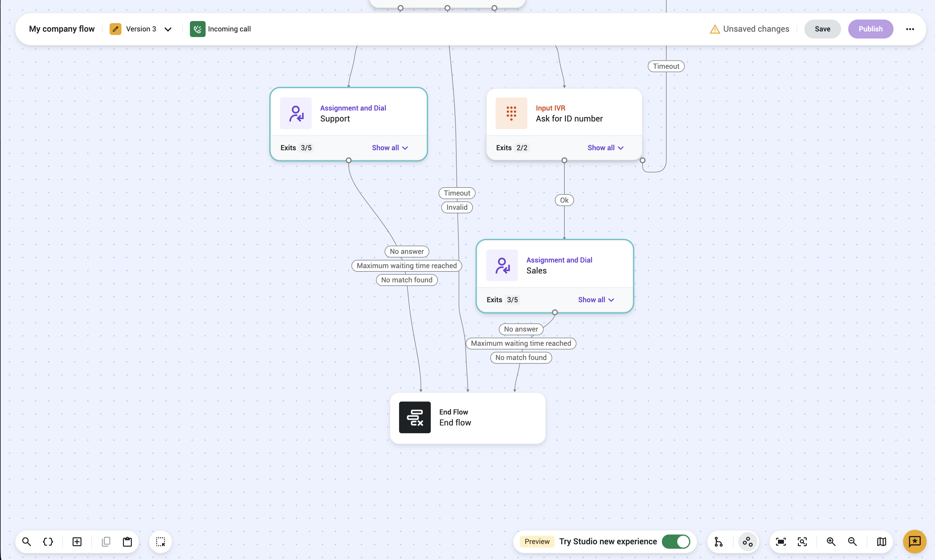Select the End Flow node icon
The height and width of the screenshot is (560, 935).
tap(415, 417)
